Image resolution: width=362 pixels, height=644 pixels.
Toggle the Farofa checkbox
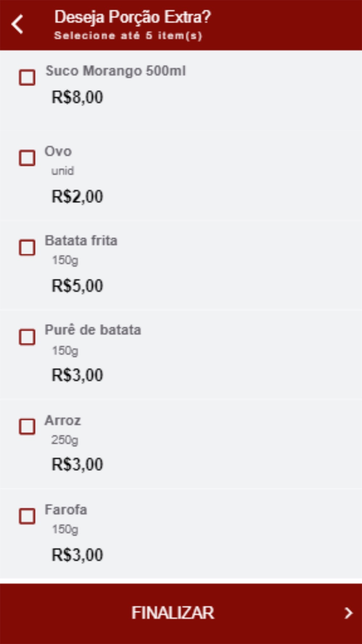point(27,516)
